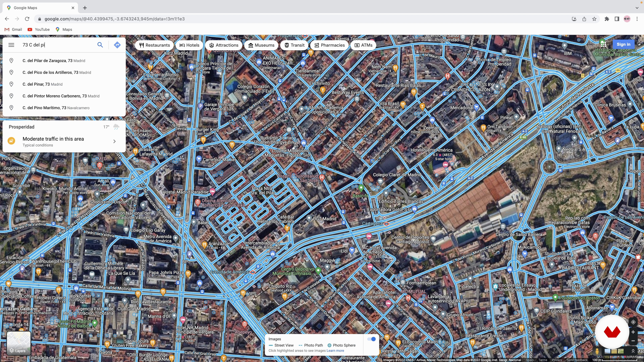Open the Gmail bookmark

pos(13,29)
